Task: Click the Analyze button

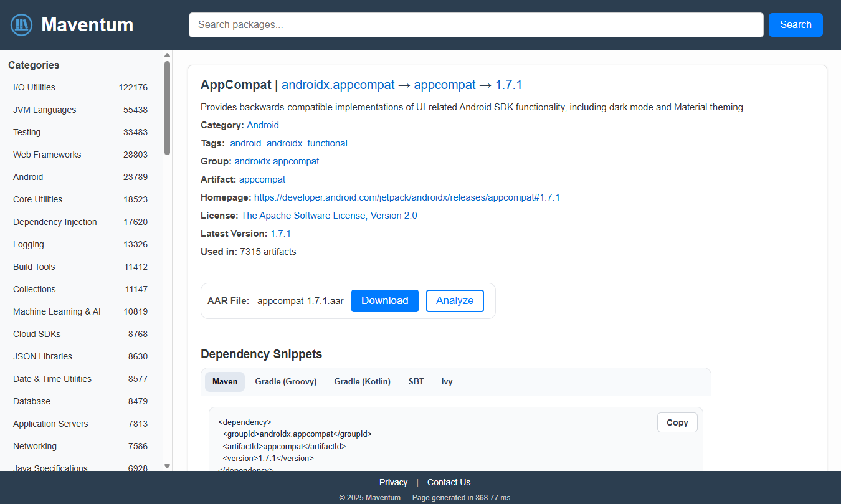Action: click(x=455, y=301)
